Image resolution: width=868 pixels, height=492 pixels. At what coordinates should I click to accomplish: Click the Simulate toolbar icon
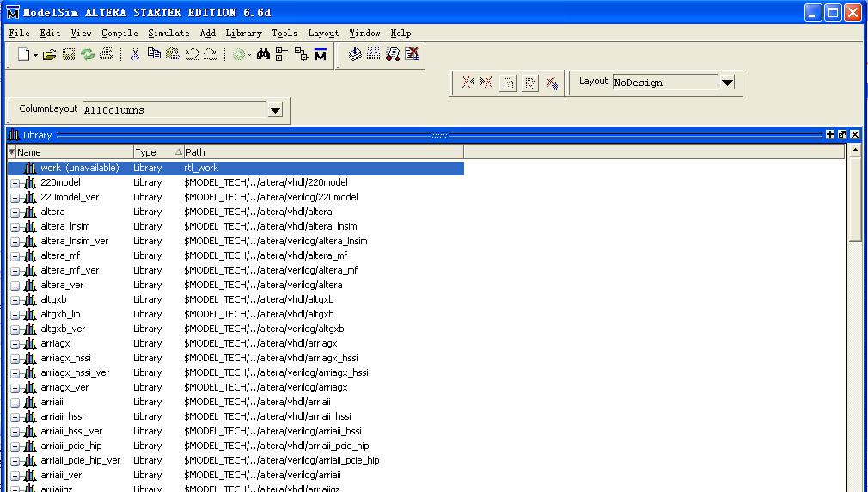(393, 53)
